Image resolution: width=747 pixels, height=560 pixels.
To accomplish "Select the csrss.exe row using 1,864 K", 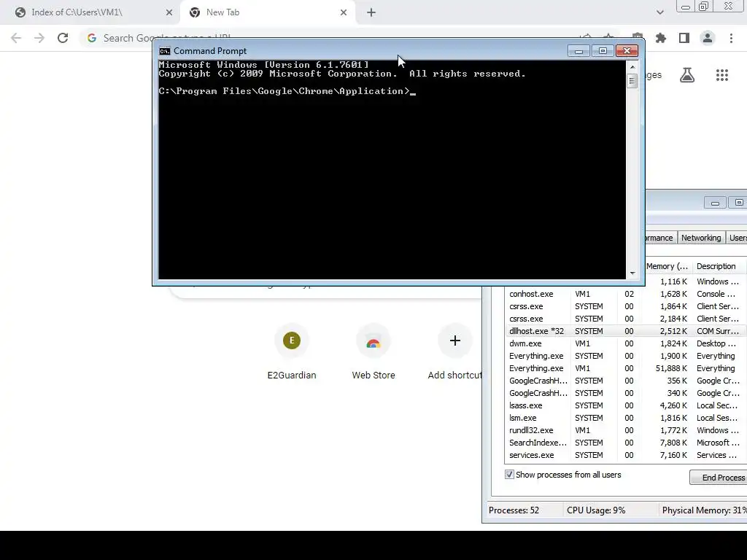I will (625, 307).
